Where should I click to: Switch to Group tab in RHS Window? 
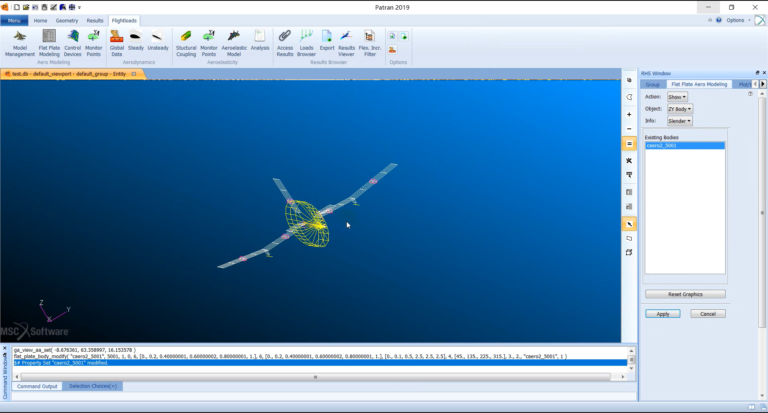coord(652,84)
